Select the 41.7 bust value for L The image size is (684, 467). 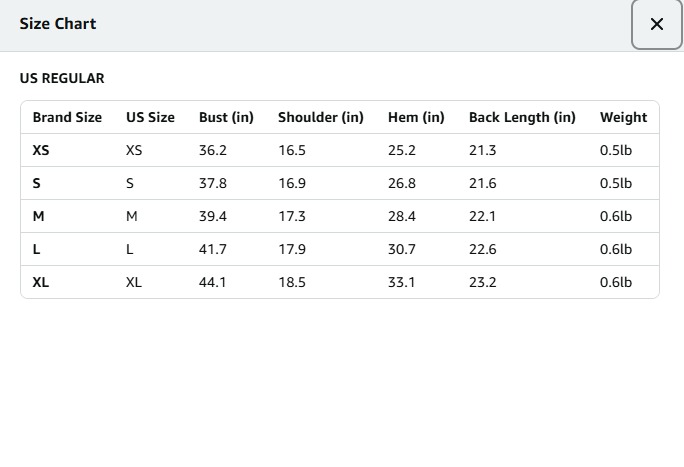pos(213,249)
